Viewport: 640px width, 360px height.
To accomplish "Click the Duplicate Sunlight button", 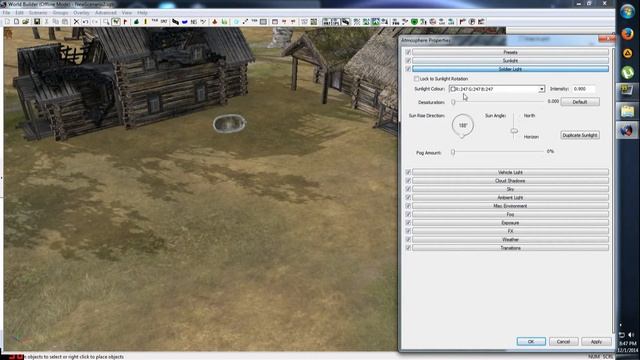I will coord(580,135).
